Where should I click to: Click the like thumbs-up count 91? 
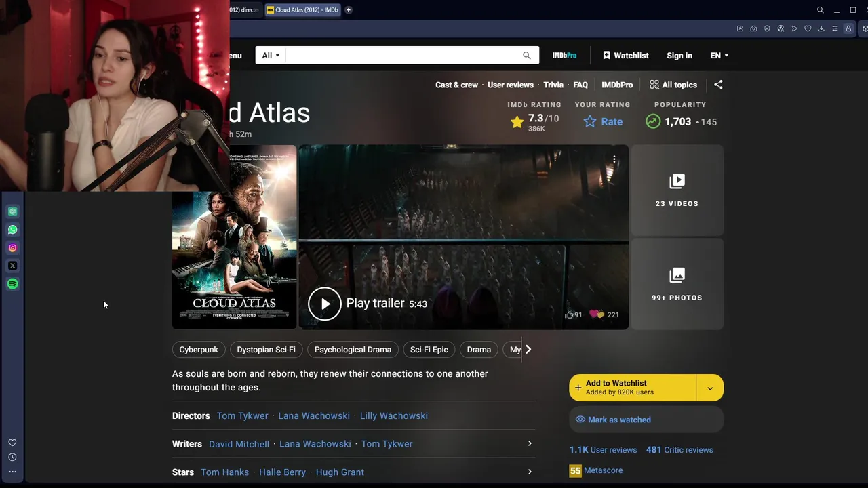574,314
